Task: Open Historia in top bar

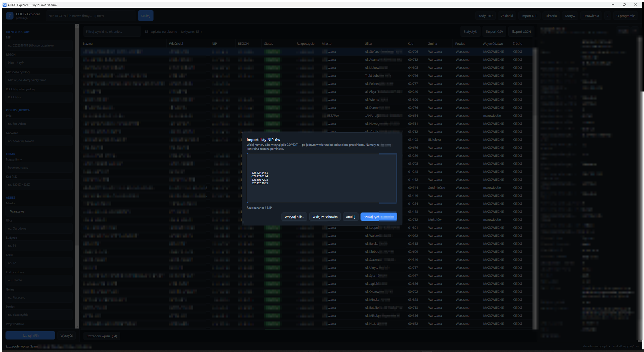Action: 551,16
